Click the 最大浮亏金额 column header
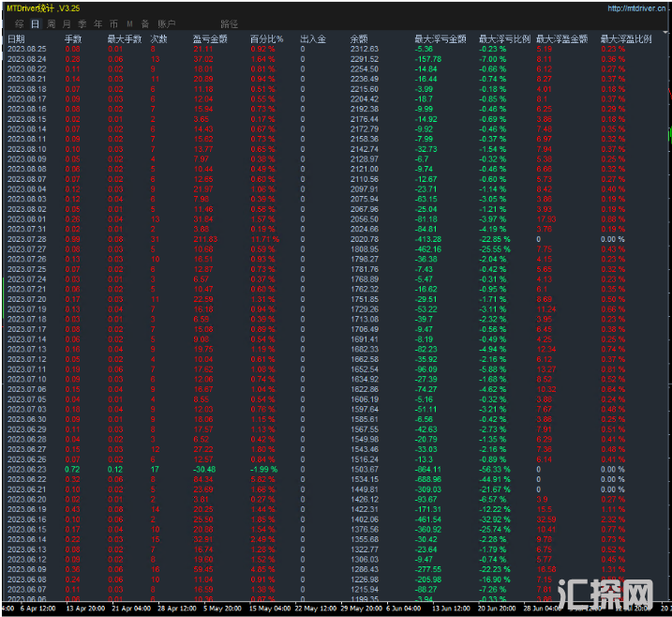 pyautogui.click(x=440, y=38)
